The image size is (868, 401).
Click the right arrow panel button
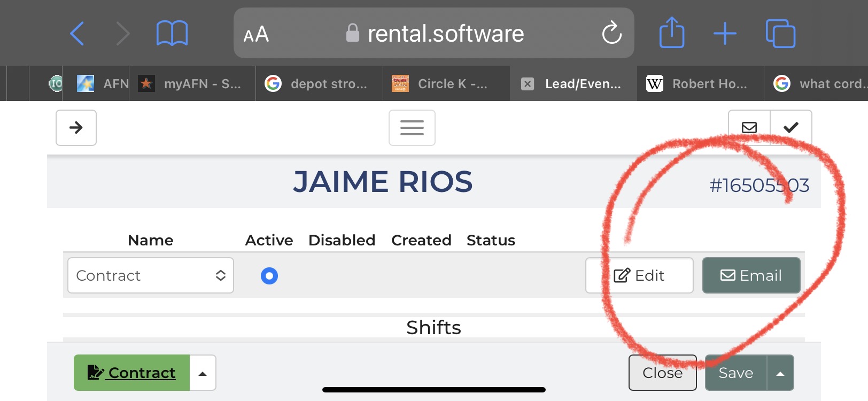pos(76,127)
